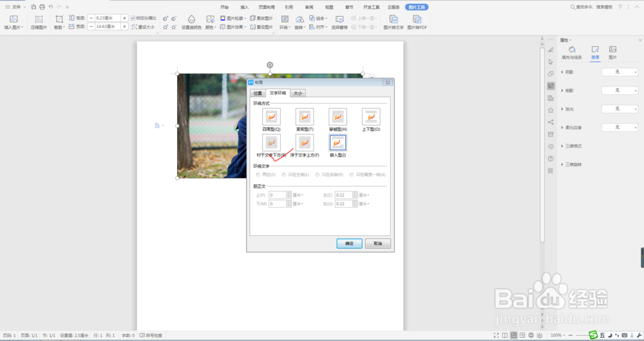Click the Print icon in quick toolbar

coord(42,7)
